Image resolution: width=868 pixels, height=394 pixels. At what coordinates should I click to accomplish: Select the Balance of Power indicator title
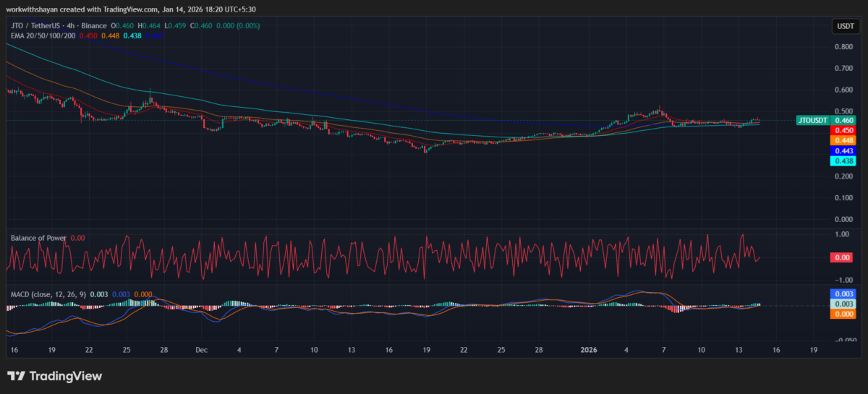(38, 237)
